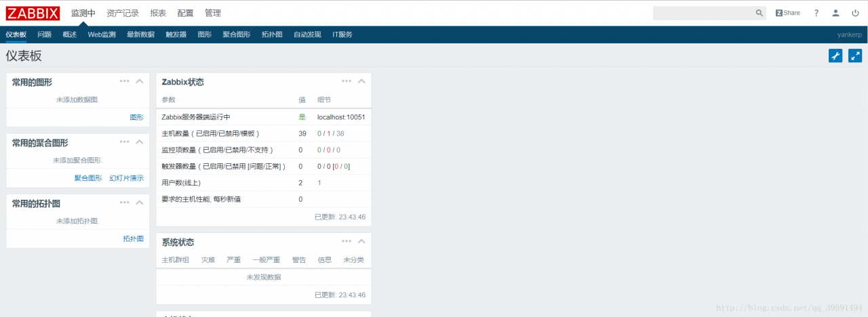The width and height of the screenshot is (868, 317).
Task: Click the edit dashboard wrench icon
Action: tap(835, 56)
